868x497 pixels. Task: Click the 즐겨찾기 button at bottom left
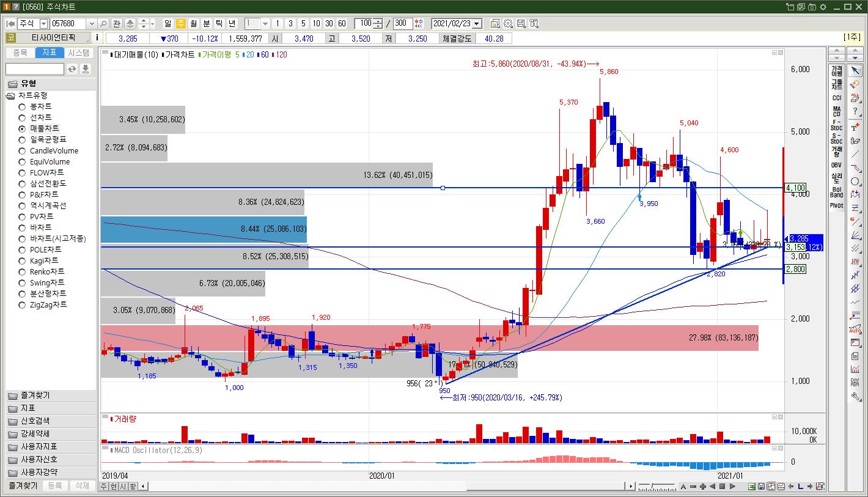point(22,485)
